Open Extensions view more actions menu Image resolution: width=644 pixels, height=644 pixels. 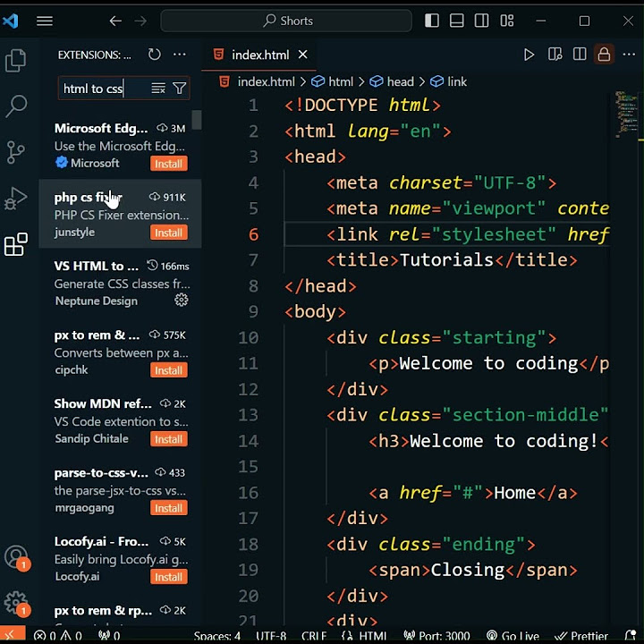point(180,55)
